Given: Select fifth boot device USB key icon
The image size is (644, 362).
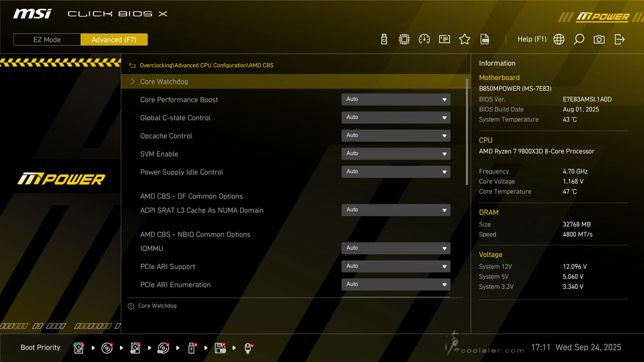Looking at the screenshot, I should pyautogui.click(x=192, y=348).
